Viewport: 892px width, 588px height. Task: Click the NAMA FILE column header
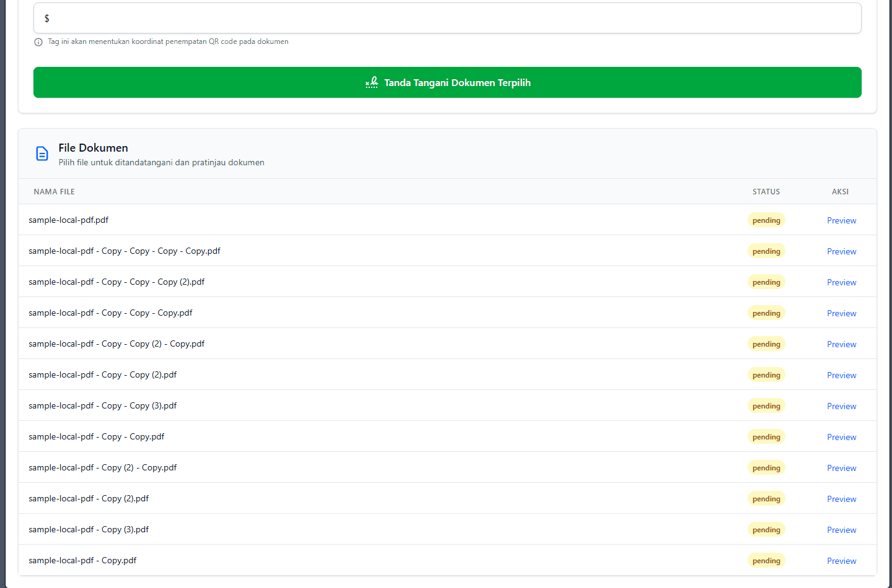pyautogui.click(x=54, y=192)
